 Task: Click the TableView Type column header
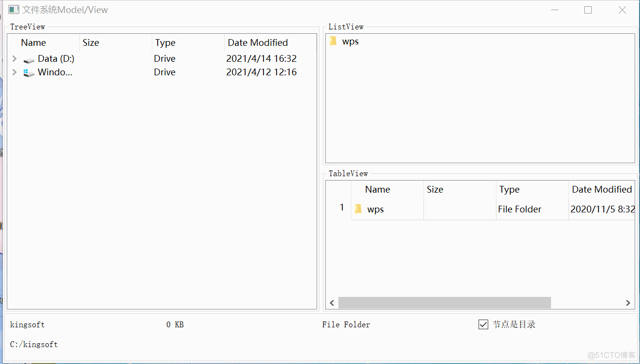coord(532,189)
